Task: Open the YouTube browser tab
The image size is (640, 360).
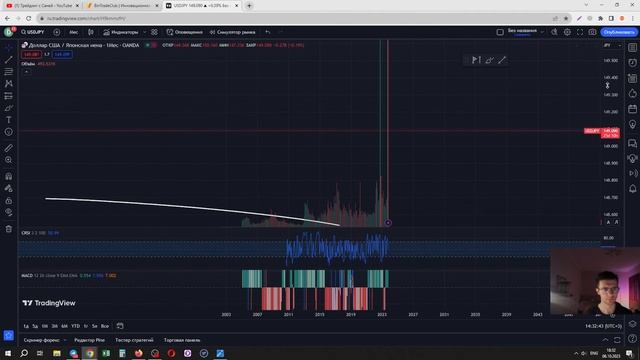Action: (x=42, y=6)
